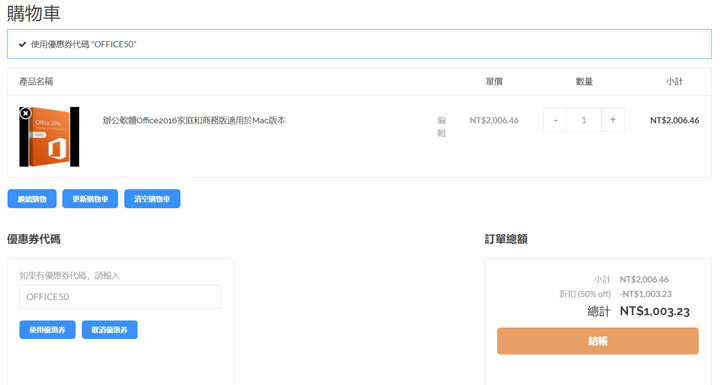720x385 pixels.
Task: Click the notice text 使用優惠券代碼 "OFFICE50"
Action: pyautogui.click(x=84, y=44)
